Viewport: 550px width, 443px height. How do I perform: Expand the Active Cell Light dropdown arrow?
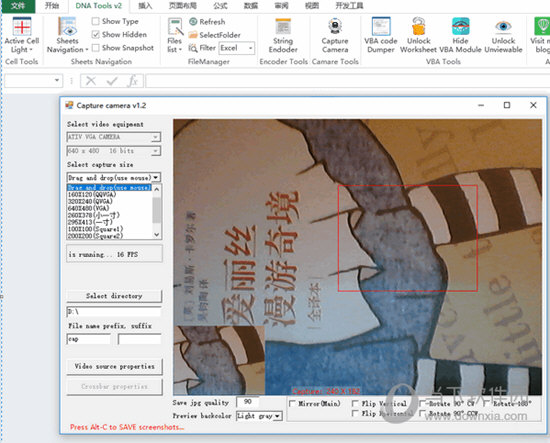(x=31, y=50)
